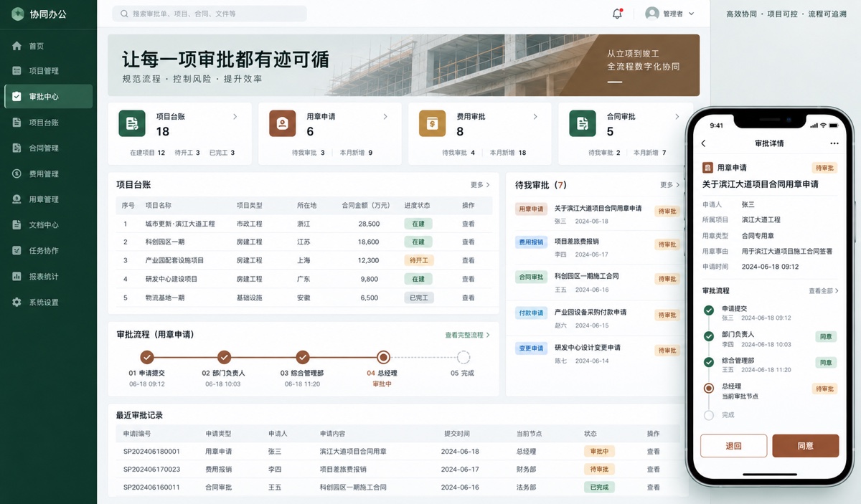861x504 pixels.
Task: Click step 04 总经理 flow marker
Action: [383, 357]
